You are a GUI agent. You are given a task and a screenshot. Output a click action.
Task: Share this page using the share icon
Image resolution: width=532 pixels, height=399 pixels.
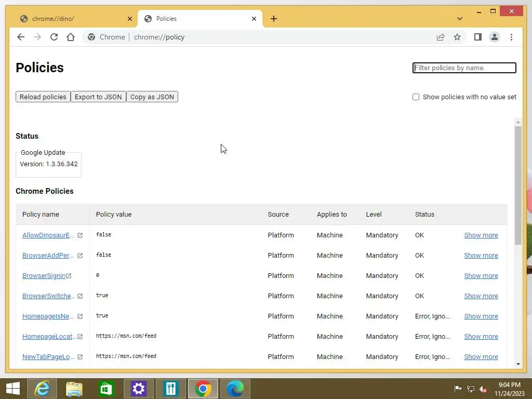pos(441,37)
